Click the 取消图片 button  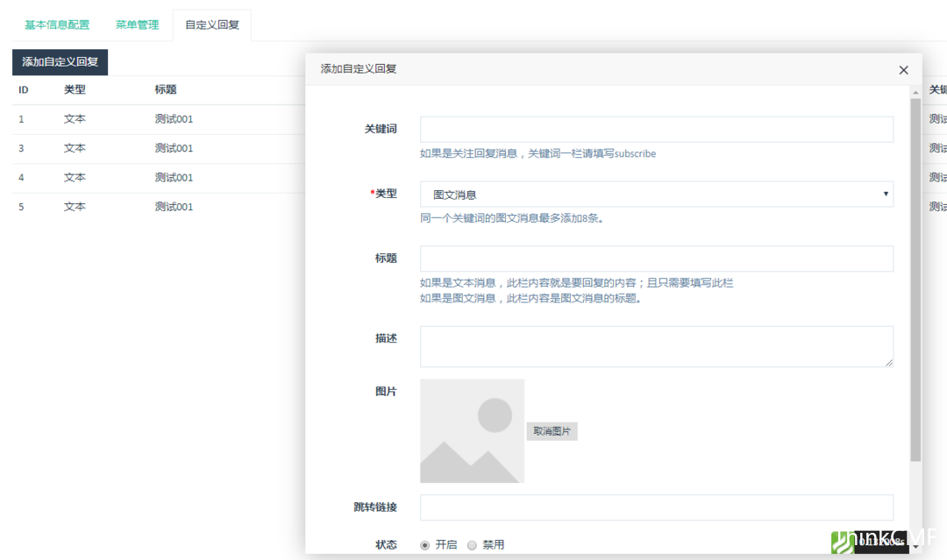[x=552, y=431]
